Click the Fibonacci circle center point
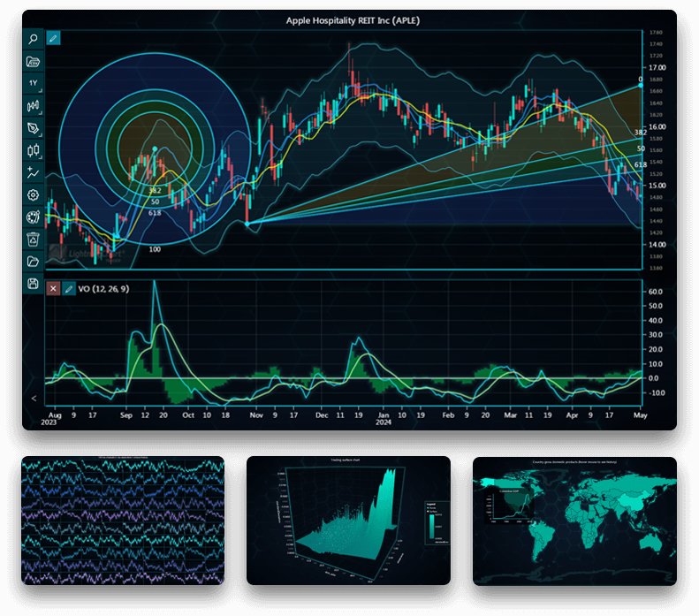Screen dimensions: 699x616 coord(155,149)
